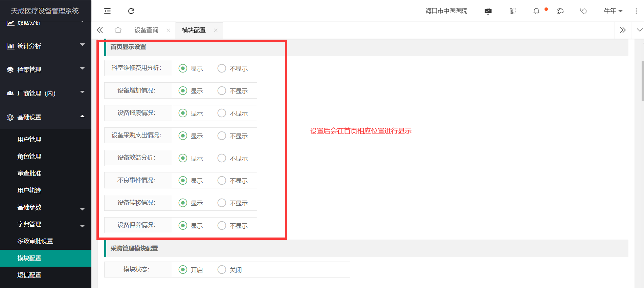
Task: Click the 基础设置 gear icon
Action: tap(10, 117)
